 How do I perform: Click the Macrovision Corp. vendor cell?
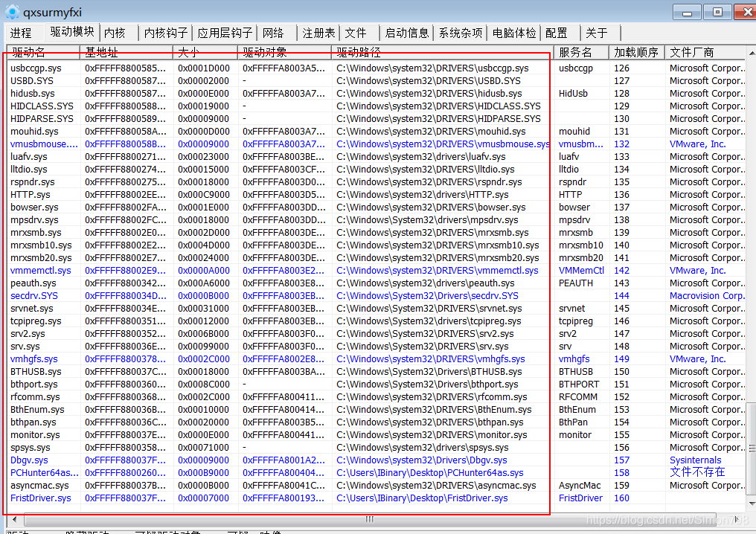(x=707, y=295)
